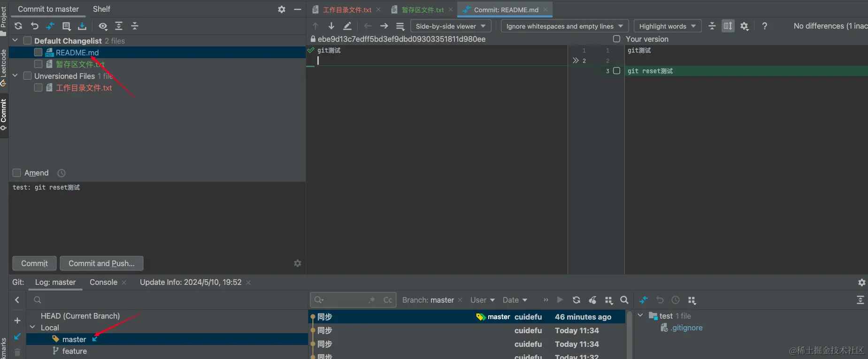Collapse all changes in Commit tree
Image resolution: width=868 pixels, height=359 pixels.
[x=135, y=26]
